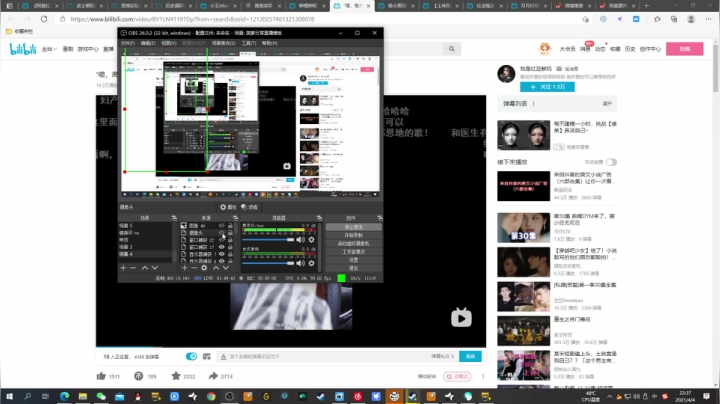Click the blue 发送 danmaku button

[470, 356]
